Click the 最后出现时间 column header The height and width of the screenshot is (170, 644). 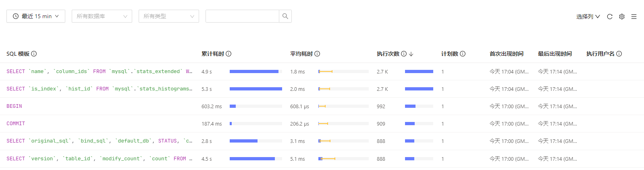pyautogui.click(x=555, y=54)
